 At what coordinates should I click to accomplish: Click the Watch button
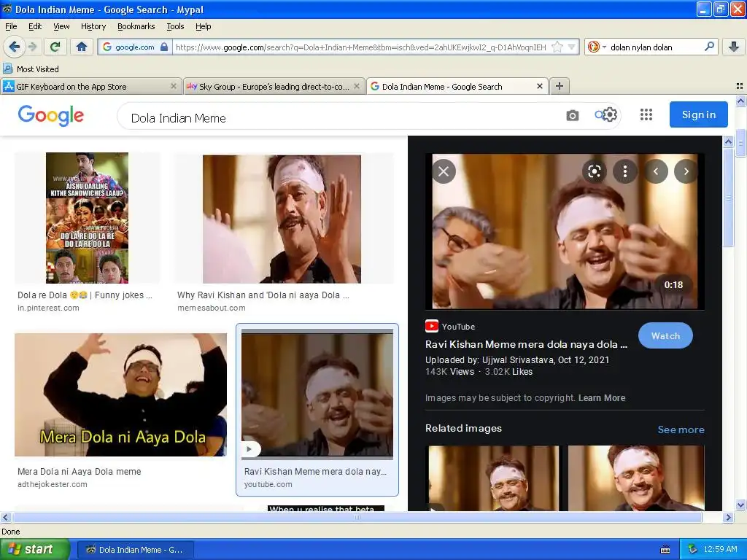pos(665,335)
